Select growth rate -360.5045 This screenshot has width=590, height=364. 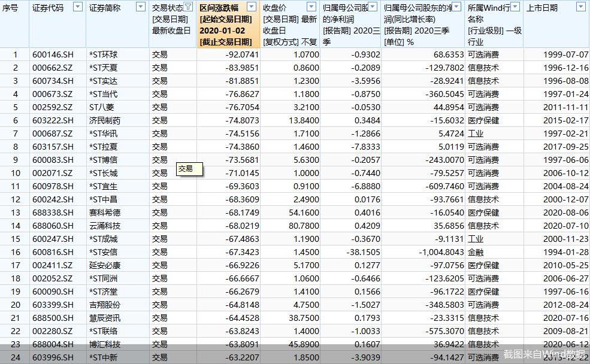[x=445, y=94]
